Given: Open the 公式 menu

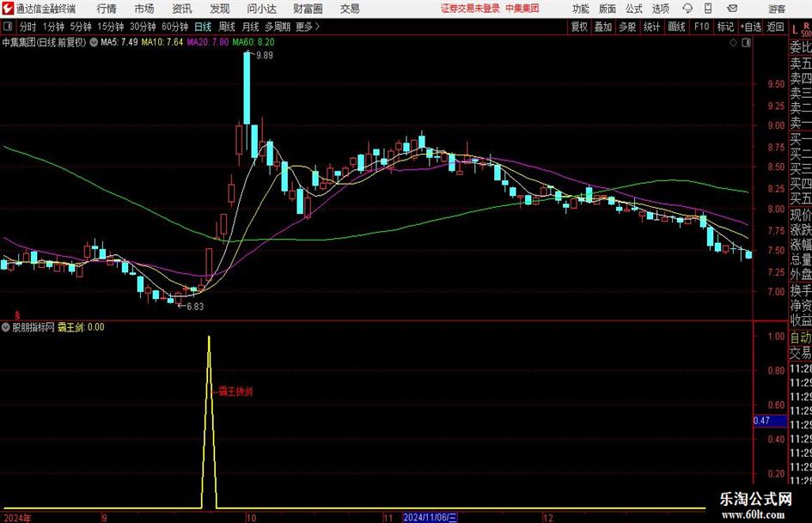Looking at the screenshot, I should (x=633, y=9).
